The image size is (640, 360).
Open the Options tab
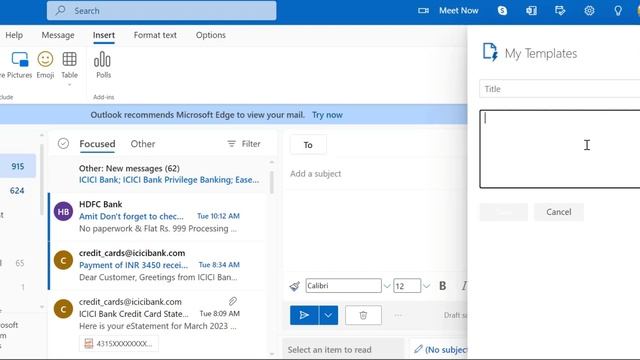tap(211, 35)
